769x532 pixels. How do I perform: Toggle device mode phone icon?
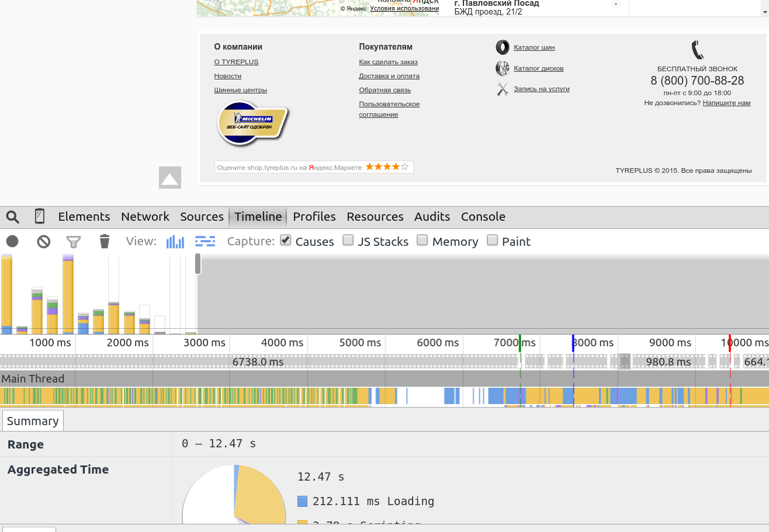(x=40, y=217)
